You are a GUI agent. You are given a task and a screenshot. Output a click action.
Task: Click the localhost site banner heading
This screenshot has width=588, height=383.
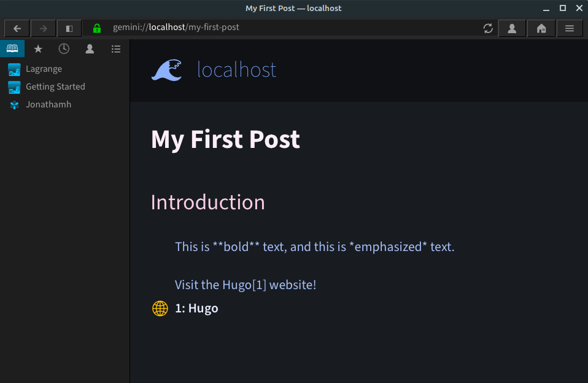coord(237,70)
